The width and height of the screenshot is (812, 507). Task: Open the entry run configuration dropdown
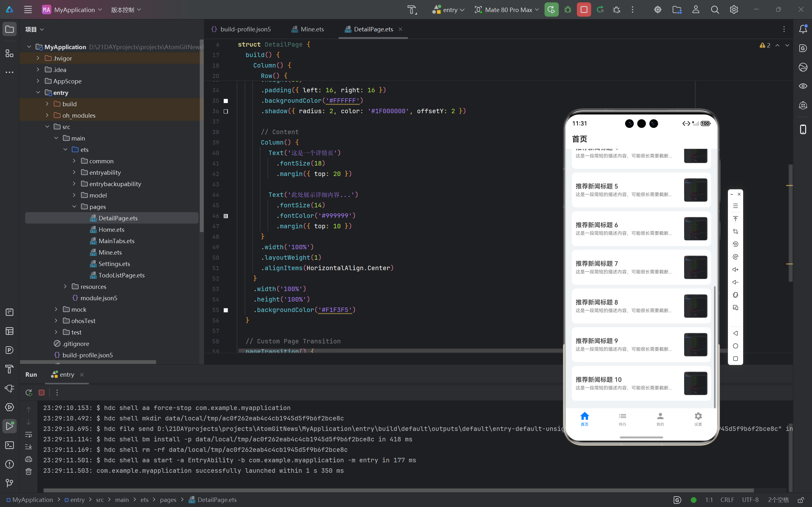coord(448,10)
